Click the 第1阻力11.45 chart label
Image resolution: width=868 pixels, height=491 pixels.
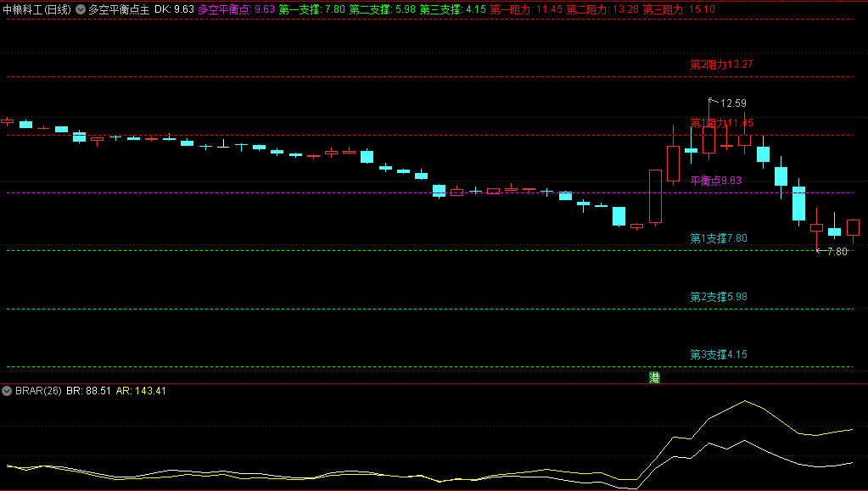pos(721,123)
